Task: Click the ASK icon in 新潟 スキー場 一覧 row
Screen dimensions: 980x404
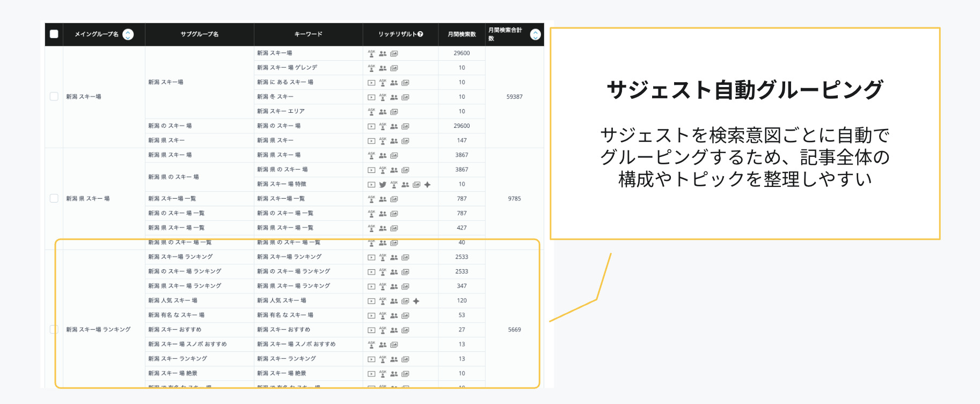Action: (x=371, y=199)
